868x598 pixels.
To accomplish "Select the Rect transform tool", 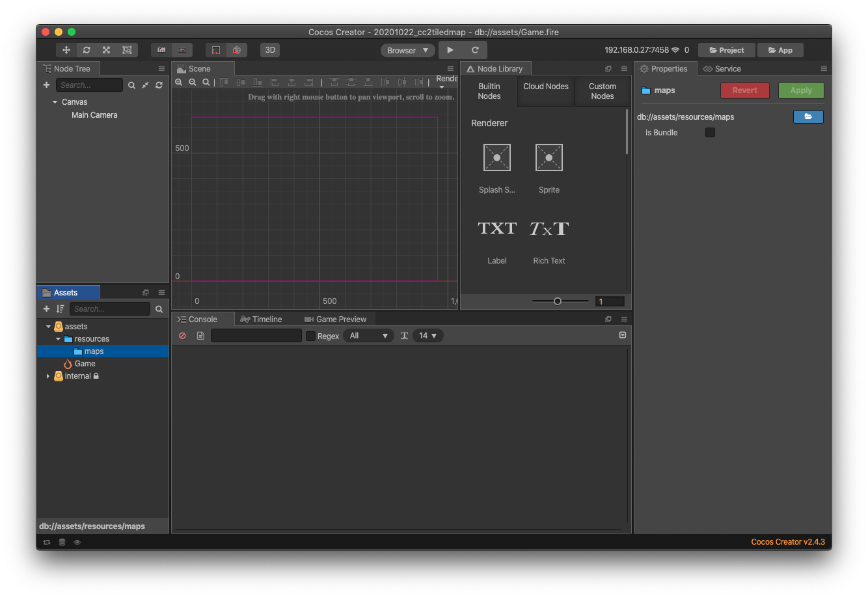I will pos(127,50).
